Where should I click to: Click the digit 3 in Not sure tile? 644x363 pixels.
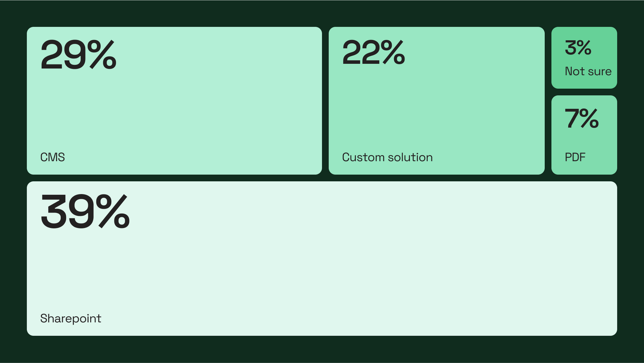coord(570,47)
